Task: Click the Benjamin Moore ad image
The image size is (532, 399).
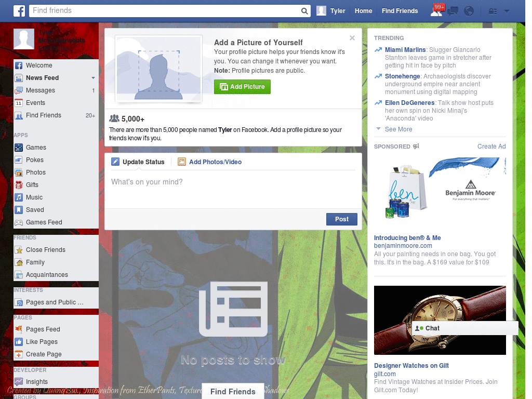Action: 440,192
